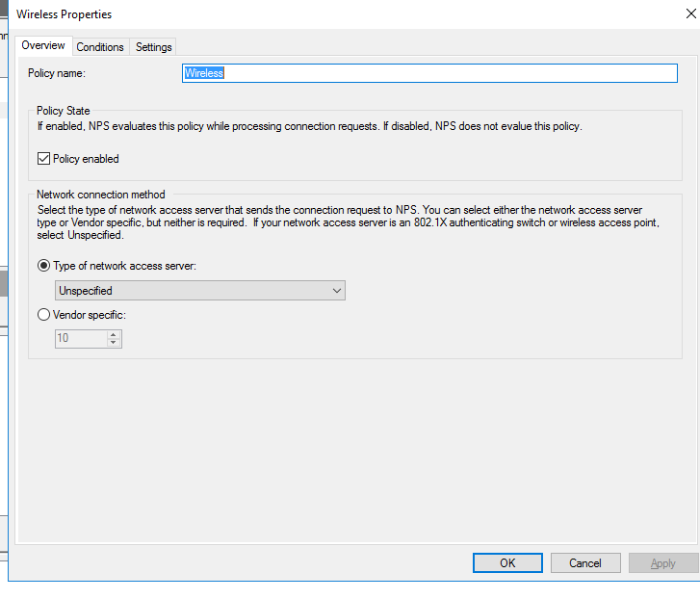Click the Apply button

pos(663,563)
